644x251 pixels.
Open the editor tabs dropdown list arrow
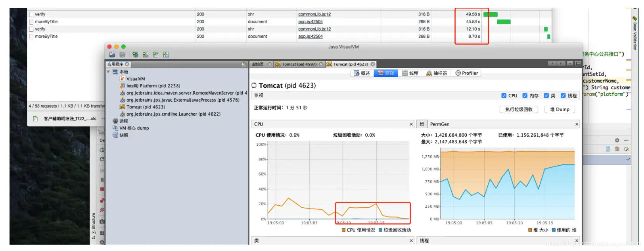coord(570,64)
